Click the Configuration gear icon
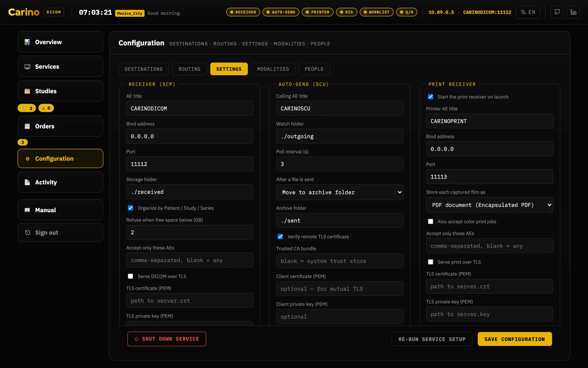This screenshot has height=368, width=588. point(28,159)
